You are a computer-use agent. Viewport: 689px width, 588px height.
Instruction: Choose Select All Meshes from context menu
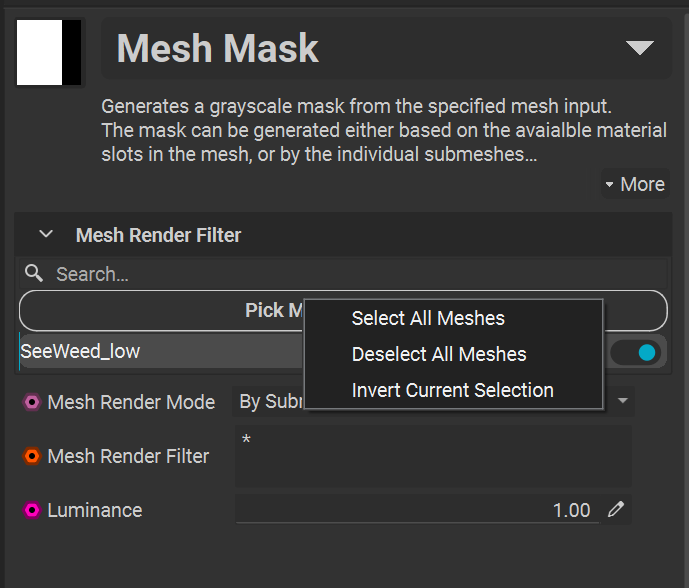428,318
